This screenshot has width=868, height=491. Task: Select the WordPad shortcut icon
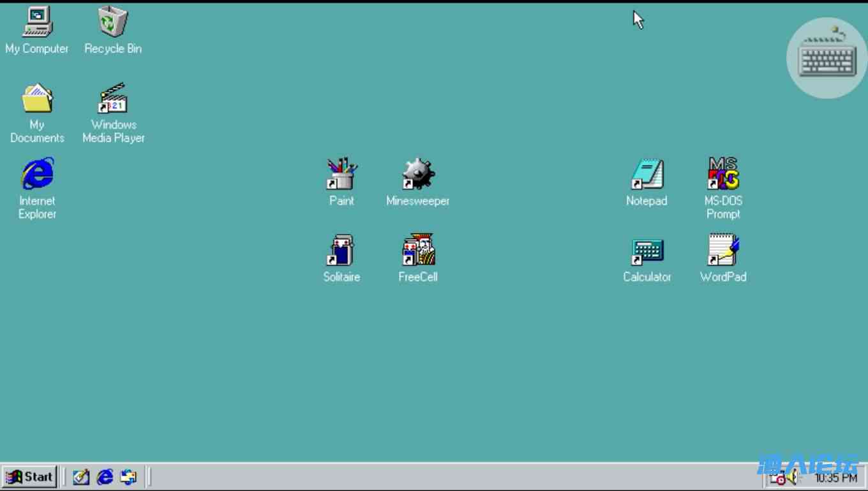pos(723,250)
